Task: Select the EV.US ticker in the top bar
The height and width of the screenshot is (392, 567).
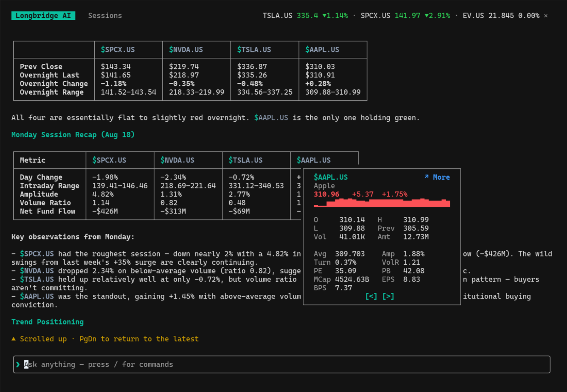Action: pos(501,16)
